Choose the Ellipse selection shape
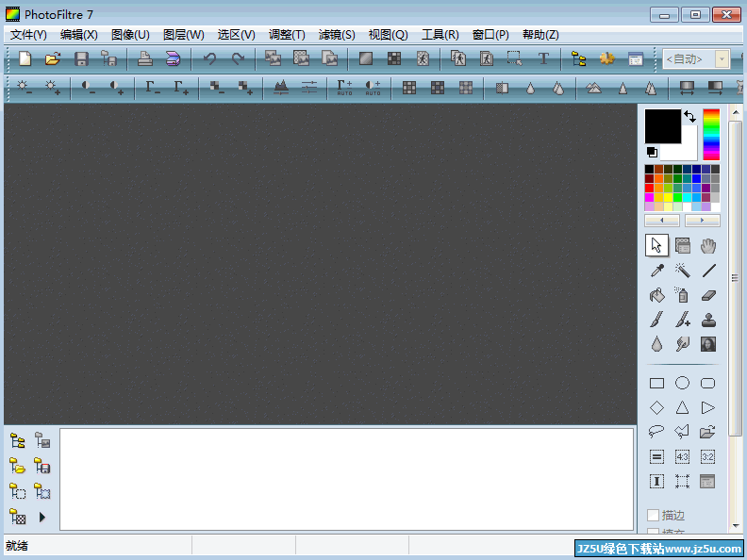Image resolution: width=747 pixels, height=560 pixels. pyautogui.click(x=682, y=383)
